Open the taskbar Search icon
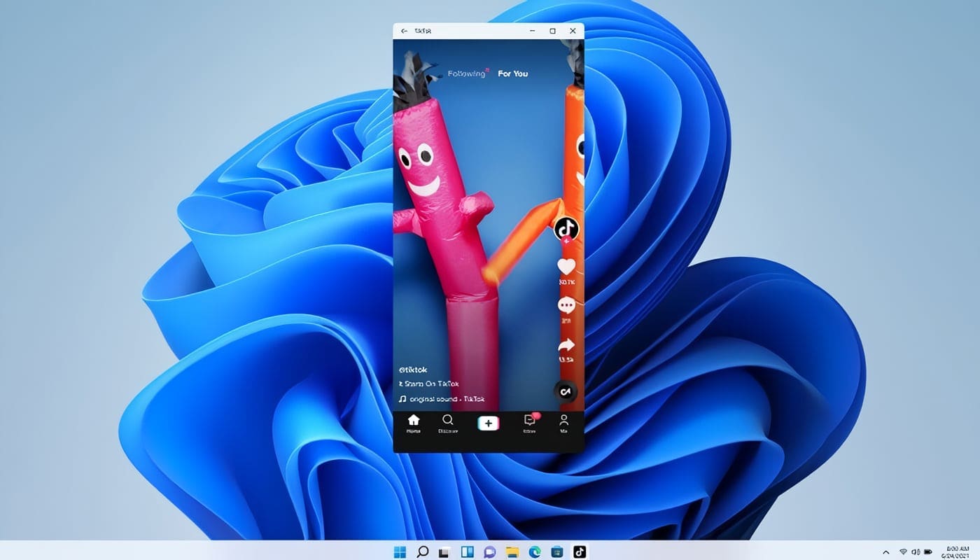 point(422,552)
